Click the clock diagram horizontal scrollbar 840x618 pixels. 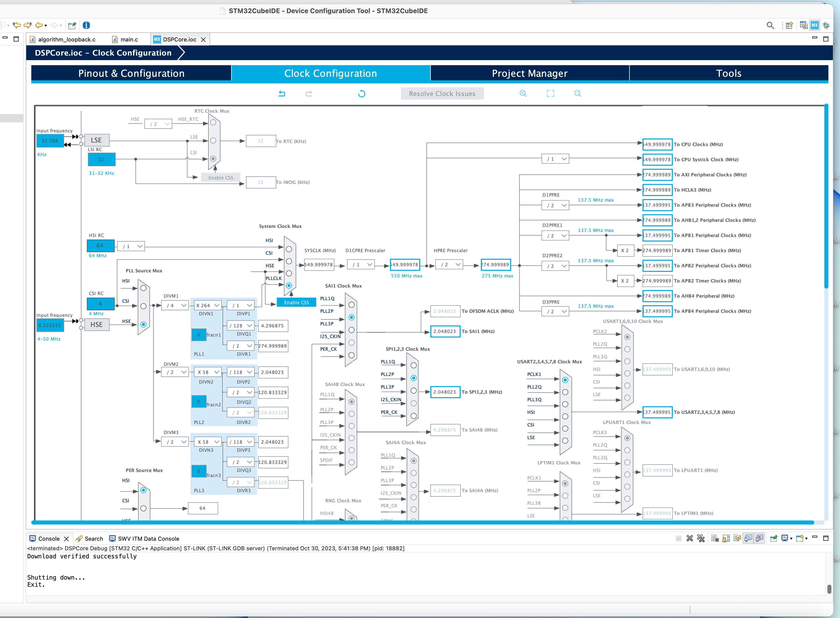tap(423, 522)
